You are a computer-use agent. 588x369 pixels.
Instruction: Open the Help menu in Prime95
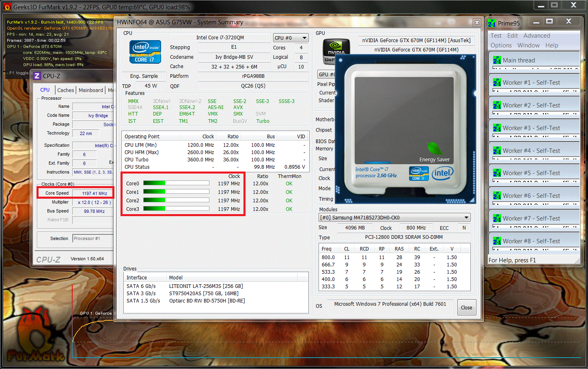pos(551,45)
